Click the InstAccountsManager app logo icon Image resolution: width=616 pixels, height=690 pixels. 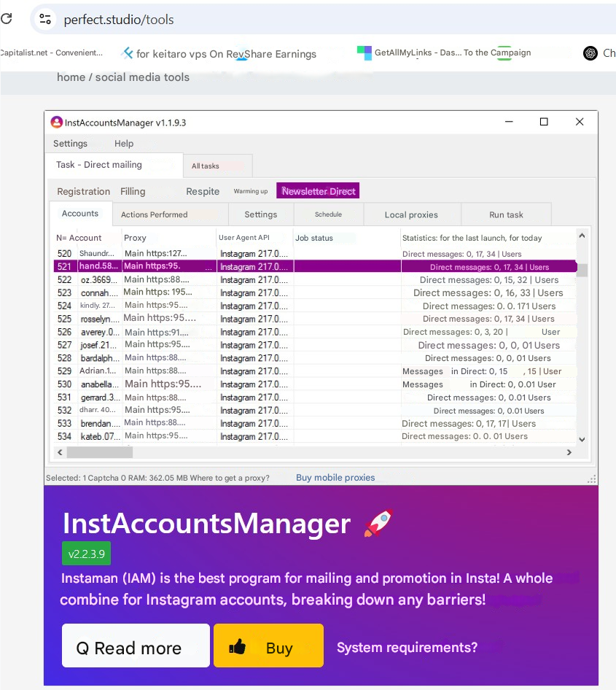pos(57,122)
